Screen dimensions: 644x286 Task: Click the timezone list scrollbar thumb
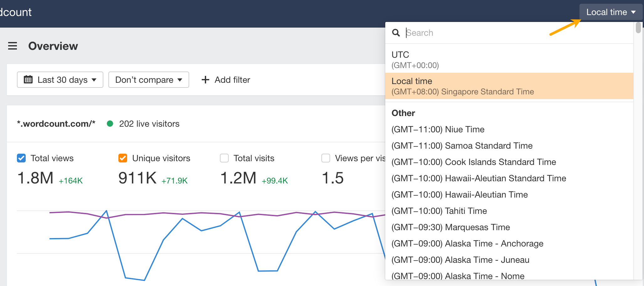click(638, 28)
